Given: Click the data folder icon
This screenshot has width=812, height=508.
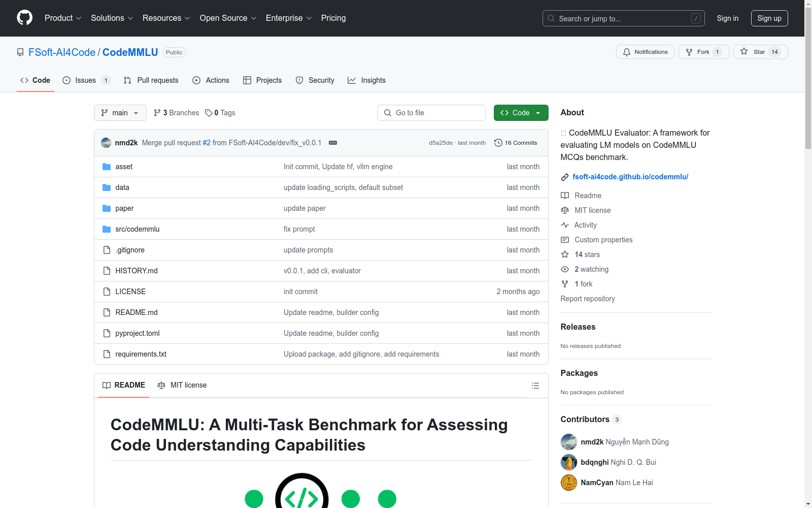Looking at the screenshot, I should [107, 187].
